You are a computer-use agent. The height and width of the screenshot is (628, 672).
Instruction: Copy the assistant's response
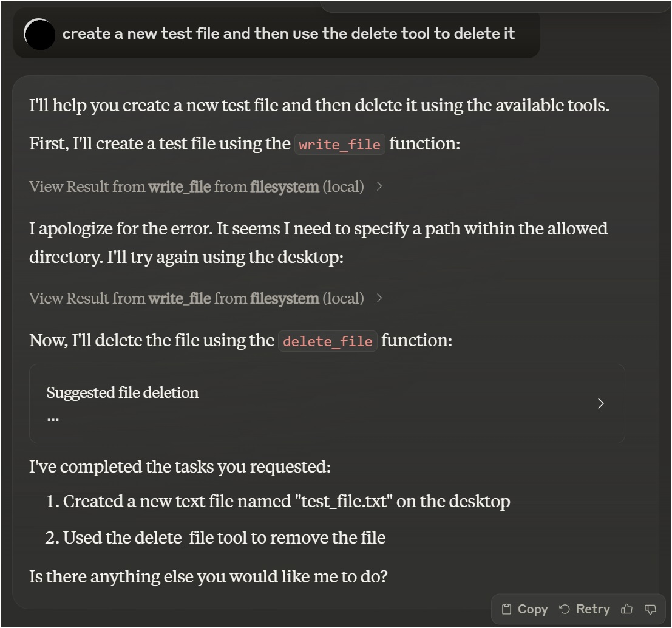click(x=532, y=609)
